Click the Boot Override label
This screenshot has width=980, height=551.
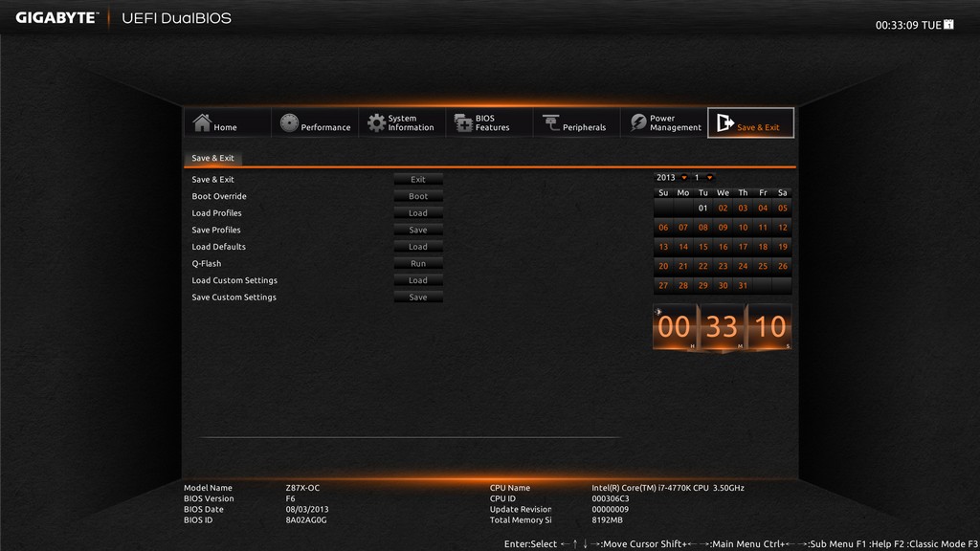coord(219,196)
